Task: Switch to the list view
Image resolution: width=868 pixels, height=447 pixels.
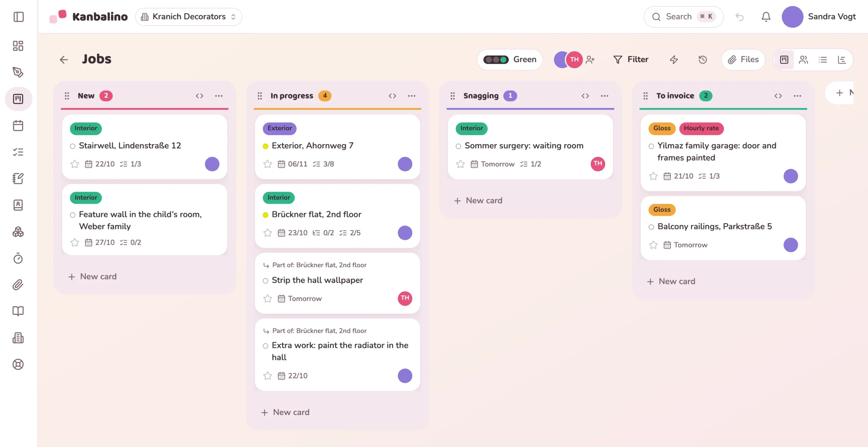Action: [x=823, y=60]
